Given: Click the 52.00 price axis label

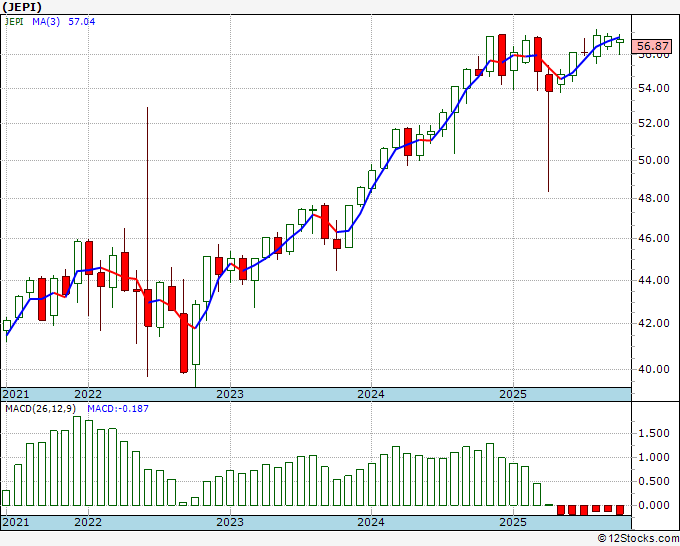Looking at the screenshot, I should tap(654, 124).
